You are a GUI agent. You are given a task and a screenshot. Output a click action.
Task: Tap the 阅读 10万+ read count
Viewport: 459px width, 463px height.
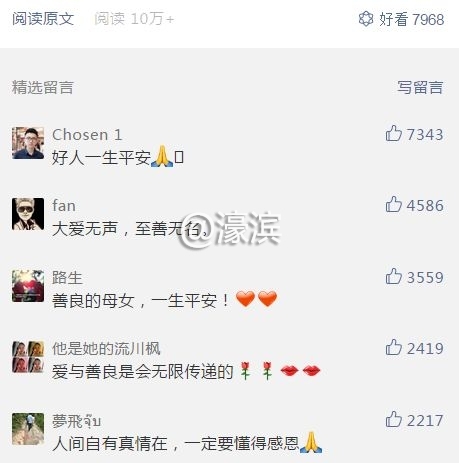pos(134,18)
